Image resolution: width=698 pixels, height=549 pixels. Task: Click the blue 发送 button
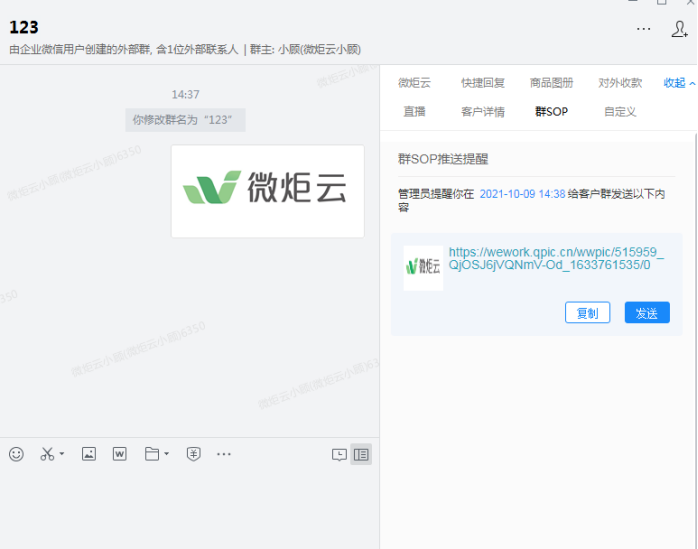(647, 313)
